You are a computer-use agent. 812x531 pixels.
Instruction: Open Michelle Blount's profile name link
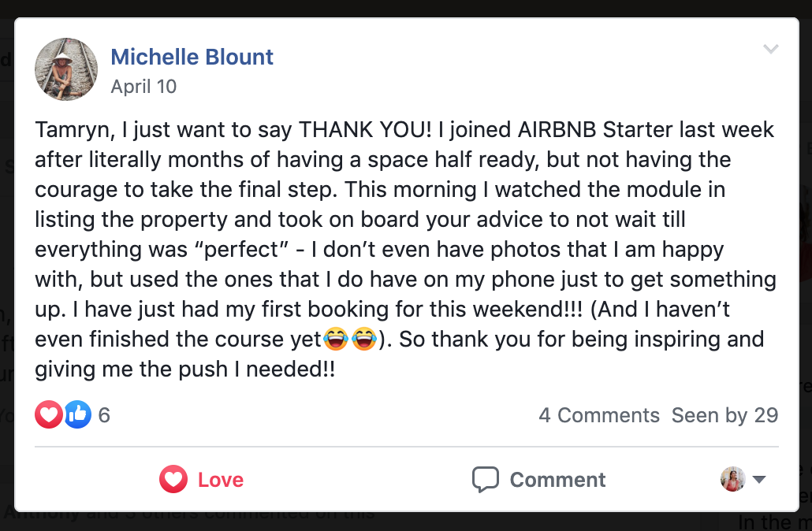coord(192,57)
